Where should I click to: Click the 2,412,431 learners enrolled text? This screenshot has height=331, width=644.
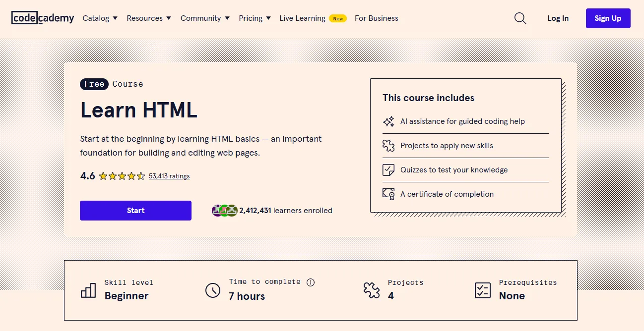pos(286,211)
